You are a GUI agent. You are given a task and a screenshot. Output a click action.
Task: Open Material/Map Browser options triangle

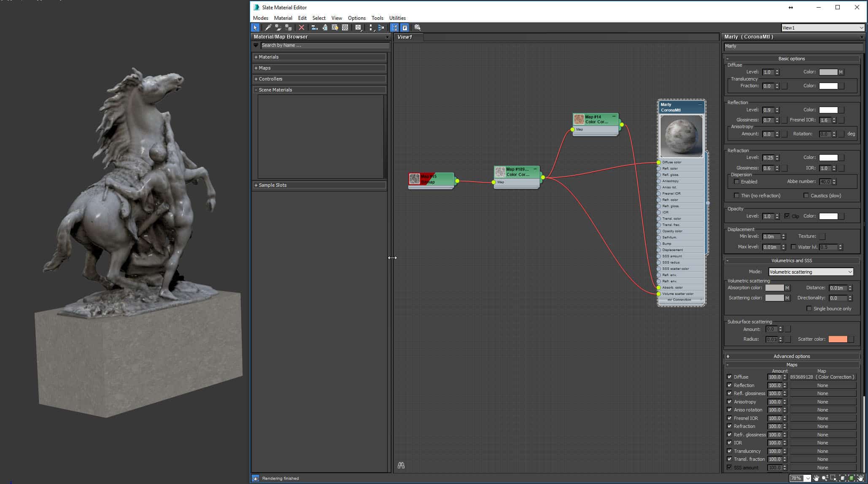point(256,45)
